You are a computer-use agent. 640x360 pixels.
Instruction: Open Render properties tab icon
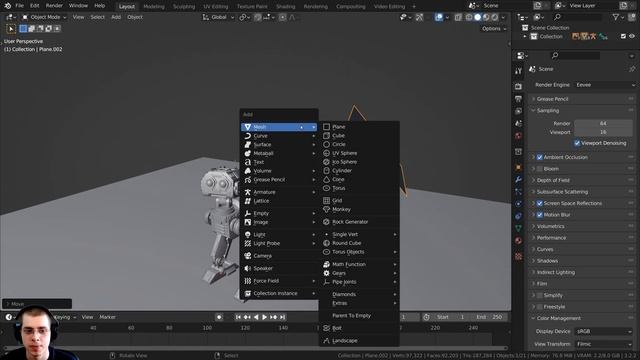click(518, 87)
